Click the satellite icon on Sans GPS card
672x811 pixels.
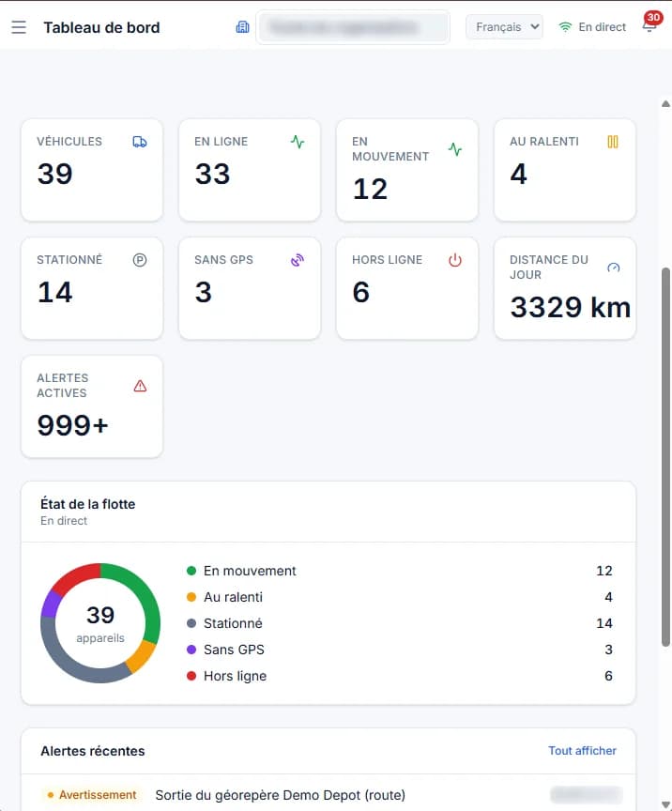[x=298, y=260]
